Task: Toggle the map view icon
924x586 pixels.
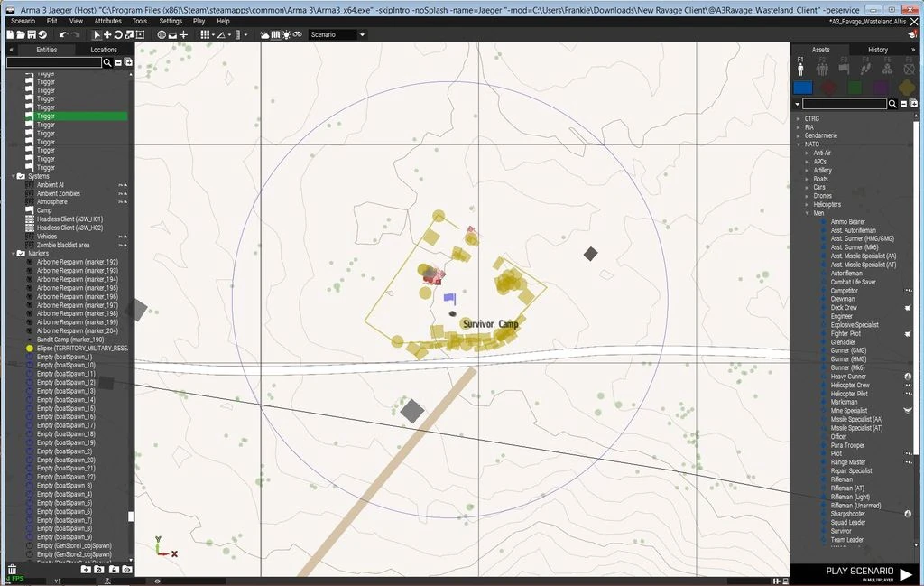Action: click(x=275, y=35)
